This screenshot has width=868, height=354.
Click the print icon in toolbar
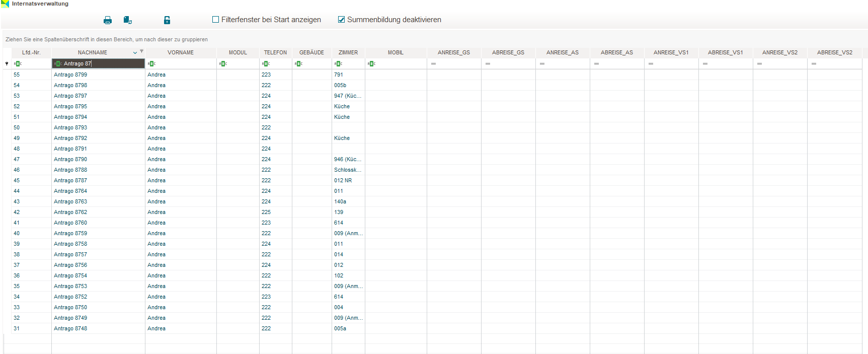tap(107, 20)
